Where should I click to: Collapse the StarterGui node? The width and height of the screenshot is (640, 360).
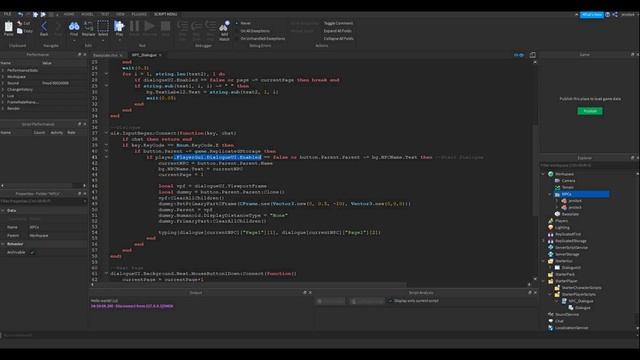click(543, 261)
